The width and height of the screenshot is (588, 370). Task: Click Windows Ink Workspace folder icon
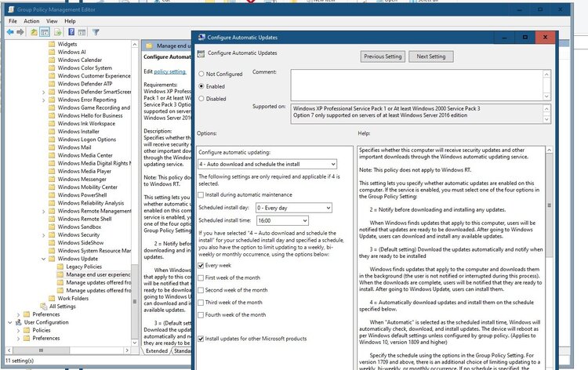[52, 123]
